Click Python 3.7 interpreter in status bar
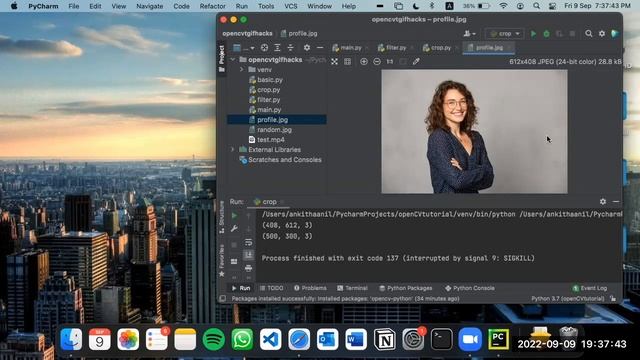This screenshot has height=360, width=640. tap(568, 299)
